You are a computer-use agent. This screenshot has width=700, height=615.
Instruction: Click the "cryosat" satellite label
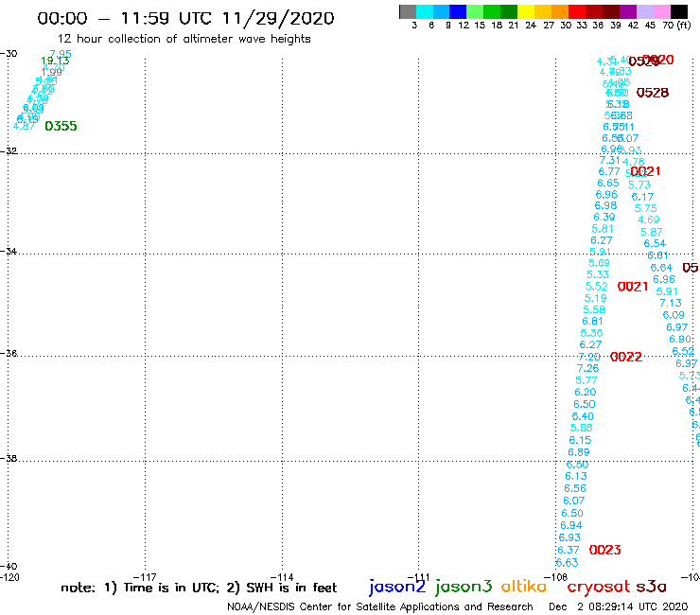[599, 587]
